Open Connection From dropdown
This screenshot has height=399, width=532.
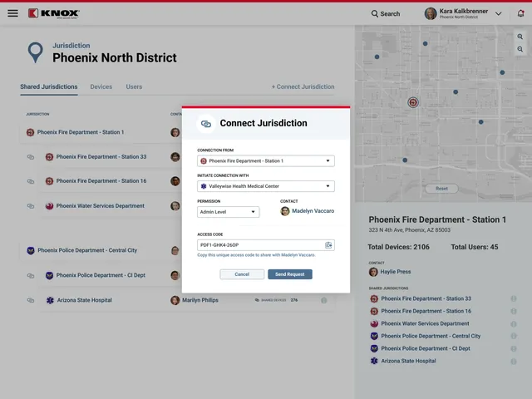pos(266,160)
